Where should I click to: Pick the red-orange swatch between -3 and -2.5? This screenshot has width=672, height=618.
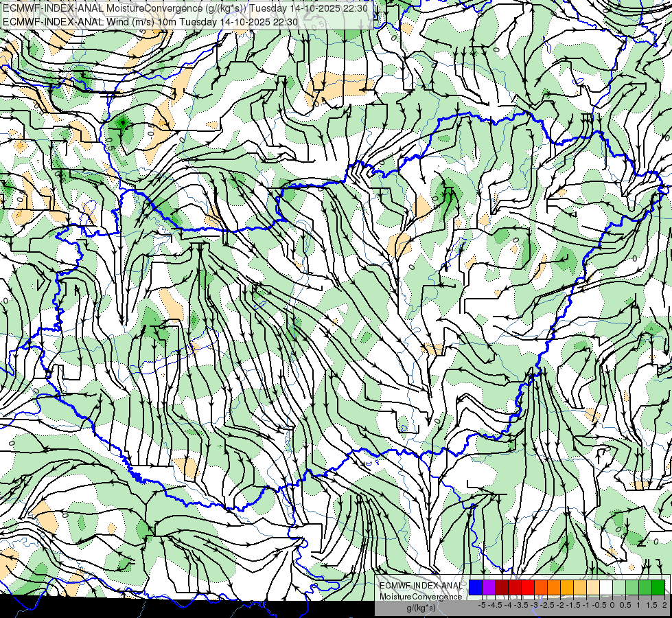[x=541, y=587]
